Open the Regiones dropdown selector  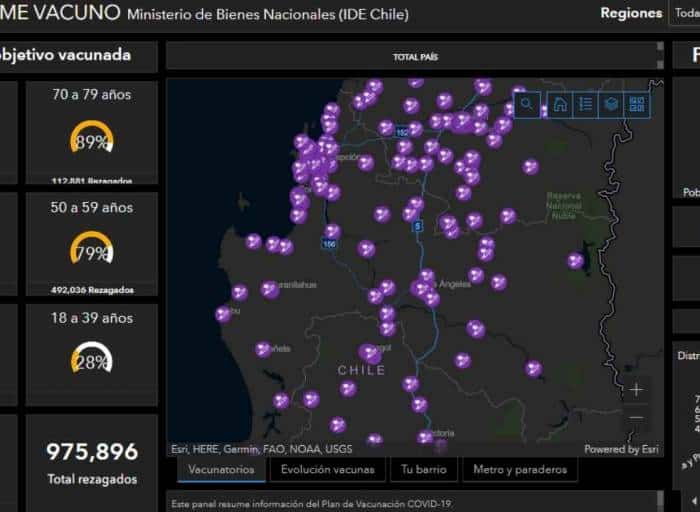[x=682, y=13]
